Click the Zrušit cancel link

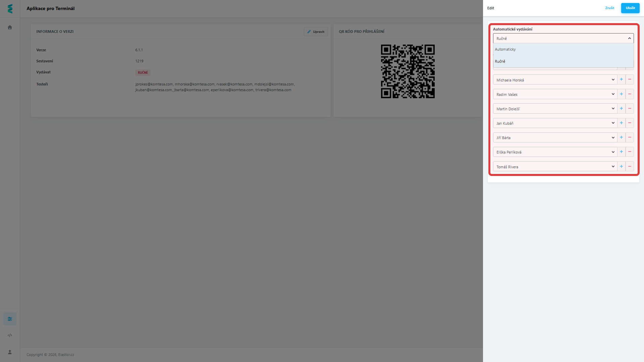point(609,8)
